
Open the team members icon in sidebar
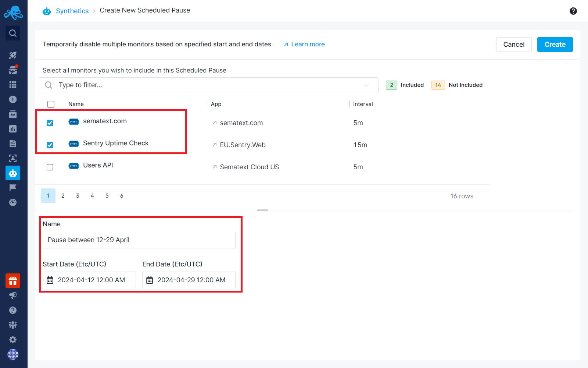(x=13, y=325)
